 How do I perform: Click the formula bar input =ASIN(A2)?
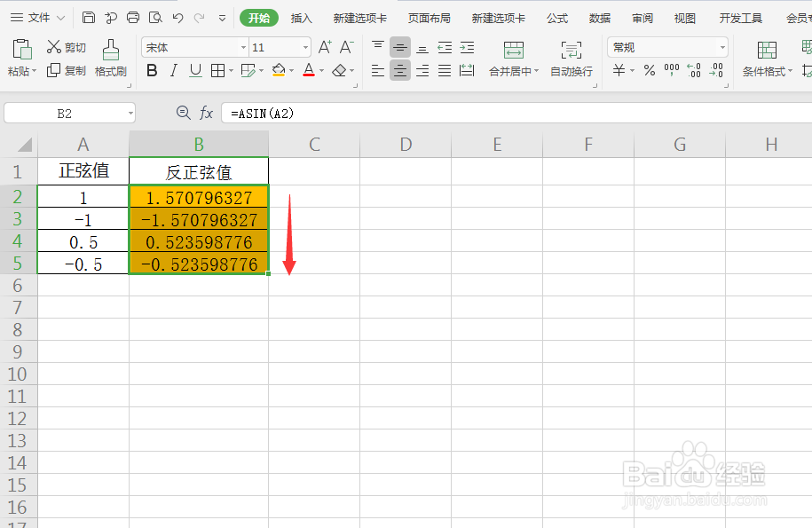click(x=516, y=113)
